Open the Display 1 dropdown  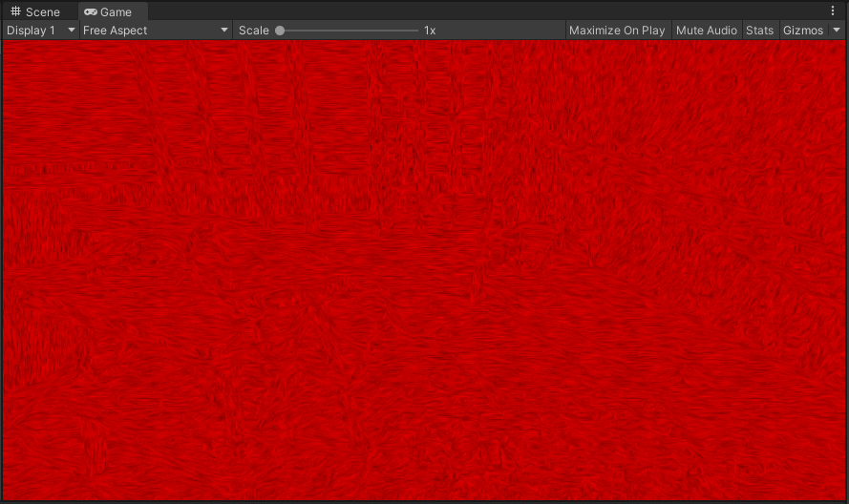[41, 31]
